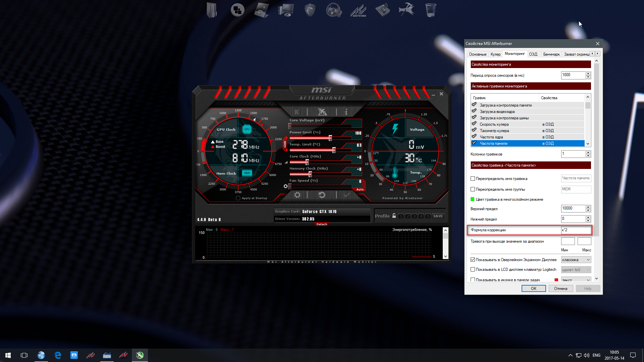Toggle the profile lock icon
This screenshot has height=362, width=644.
coord(394,216)
